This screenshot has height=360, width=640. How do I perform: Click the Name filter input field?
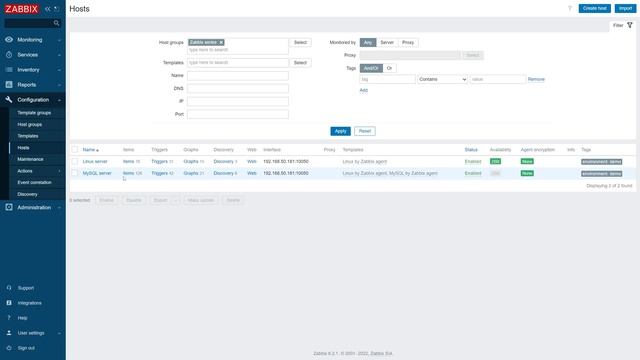[238, 76]
